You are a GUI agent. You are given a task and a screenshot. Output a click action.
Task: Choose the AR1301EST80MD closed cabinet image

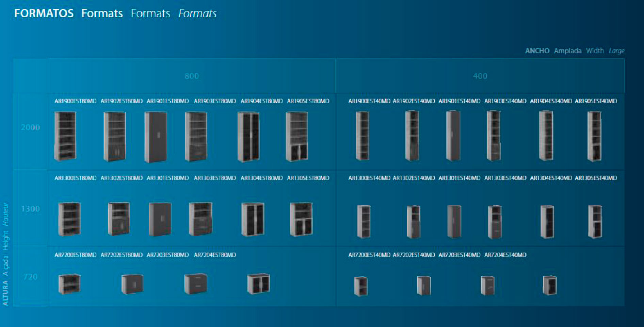(160, 219)
